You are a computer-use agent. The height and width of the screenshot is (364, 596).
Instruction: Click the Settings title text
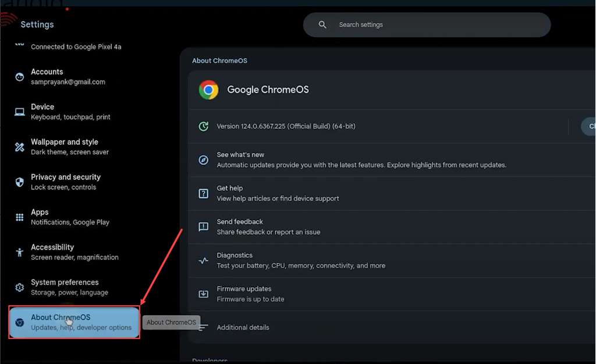[37, 24]
